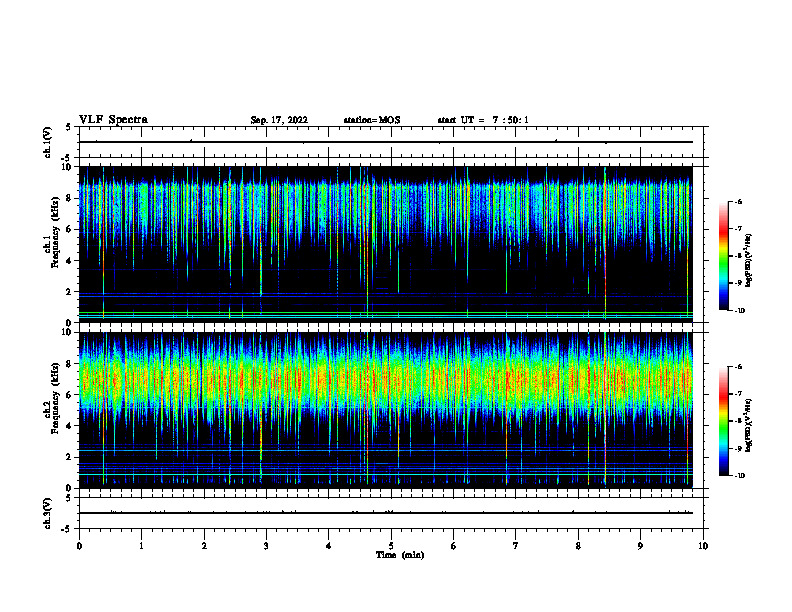The width and height of the screenshot is (792, 612).
Task: Click the "9" tick on the time axis
Action: (640, 546)
